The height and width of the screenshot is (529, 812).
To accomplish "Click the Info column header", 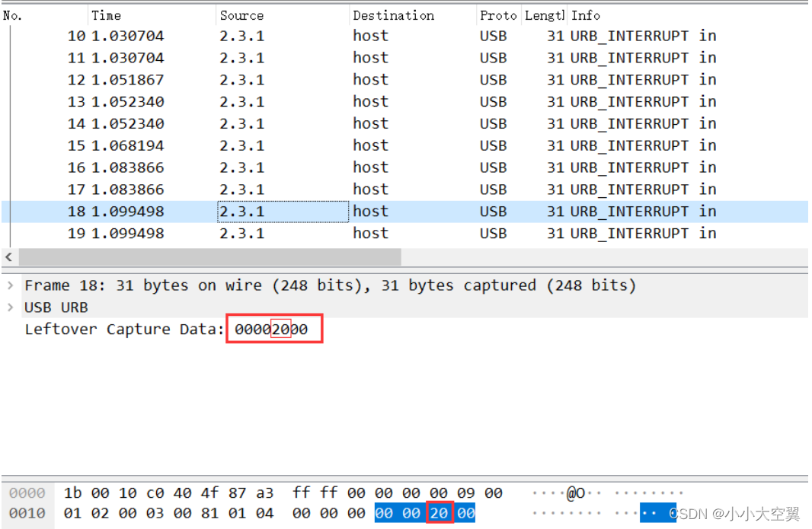I will (586, 14).
